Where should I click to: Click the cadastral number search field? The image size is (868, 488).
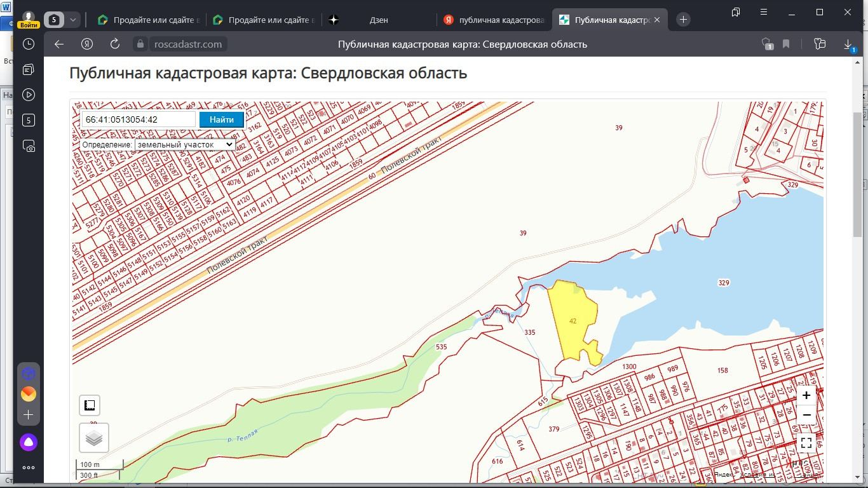[139, 119]
